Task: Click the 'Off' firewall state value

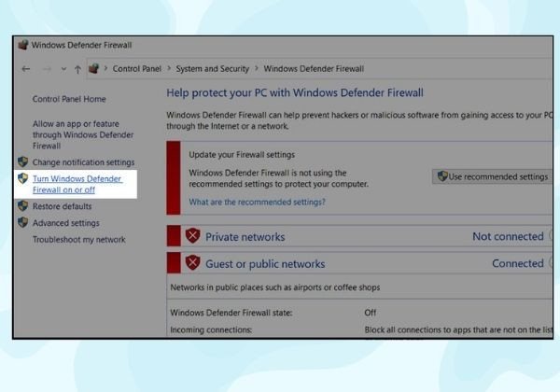Action: [x=371, y=313]
